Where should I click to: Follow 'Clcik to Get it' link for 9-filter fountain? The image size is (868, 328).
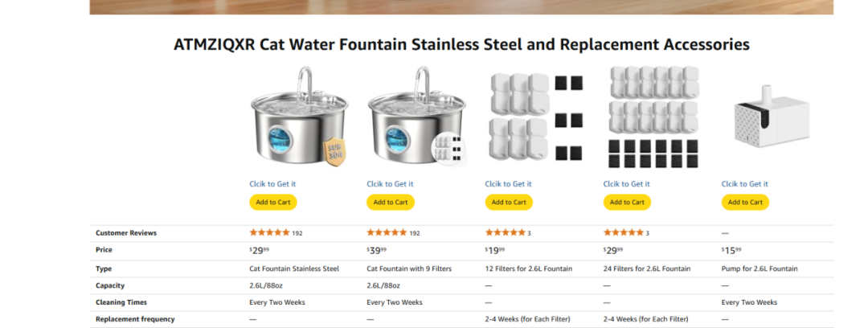390,184
